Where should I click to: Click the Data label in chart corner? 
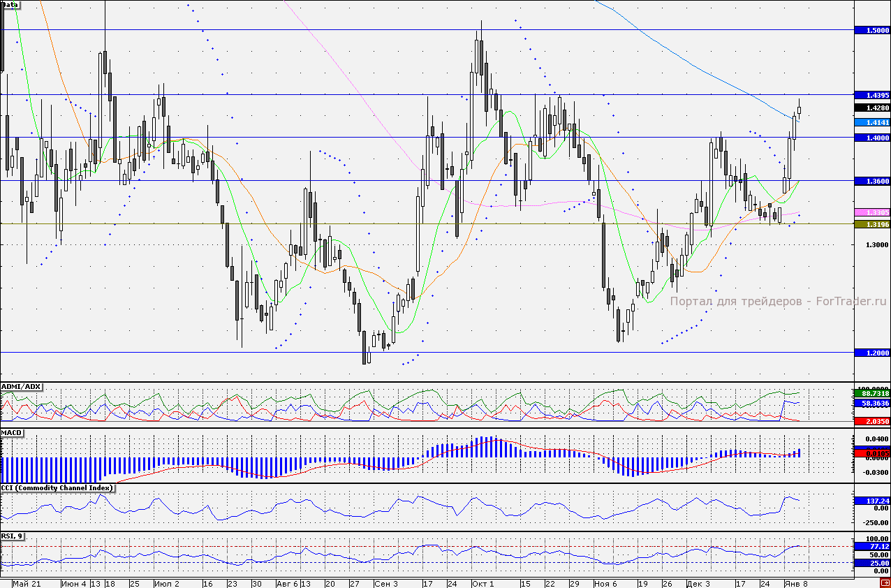[10, 4]
